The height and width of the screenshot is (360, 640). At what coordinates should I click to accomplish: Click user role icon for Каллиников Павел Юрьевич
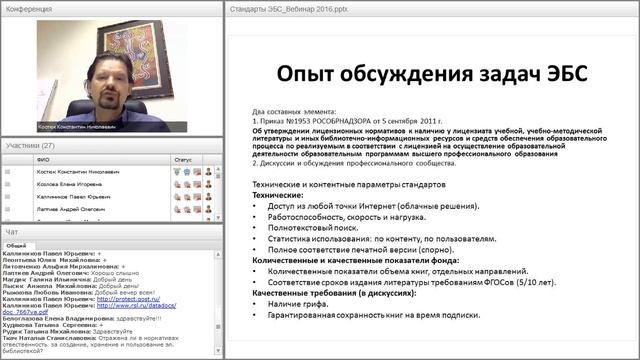209,197
